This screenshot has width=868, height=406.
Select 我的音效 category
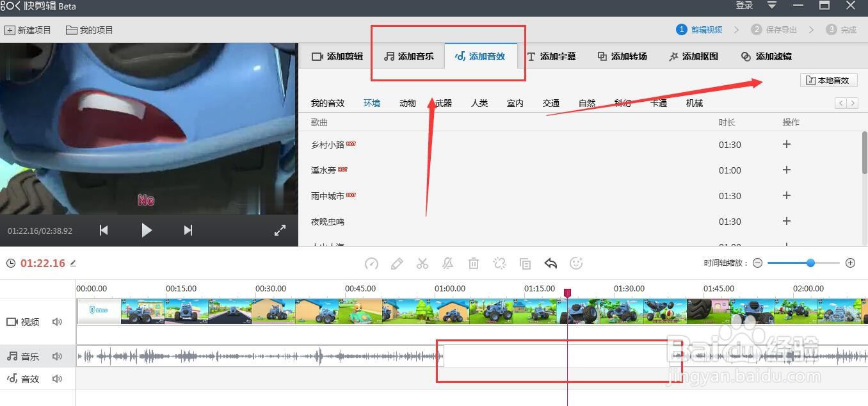328,103
